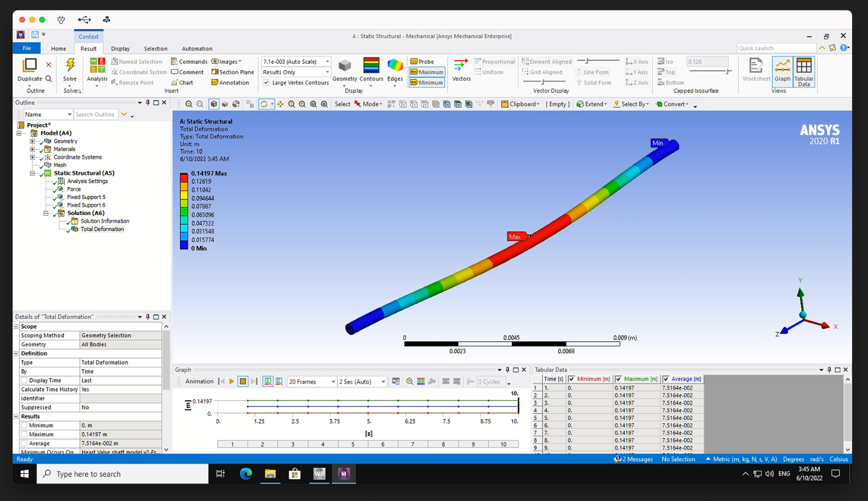Click in the Search Outline field
868x501 pixels.
[96, 114]
